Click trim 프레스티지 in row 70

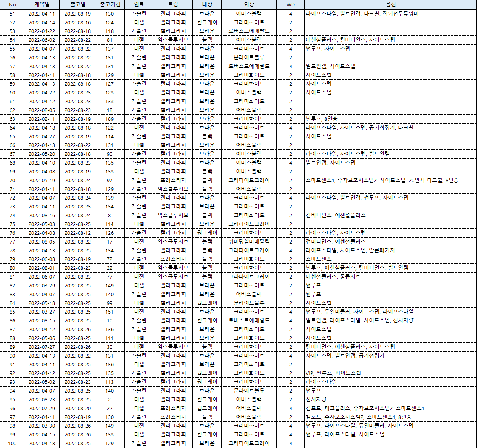pyautogui.click(x=173, y=181)
